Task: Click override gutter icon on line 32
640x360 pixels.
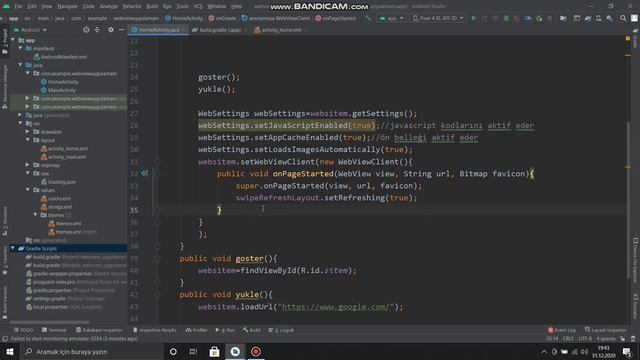Action: [144, 173]
